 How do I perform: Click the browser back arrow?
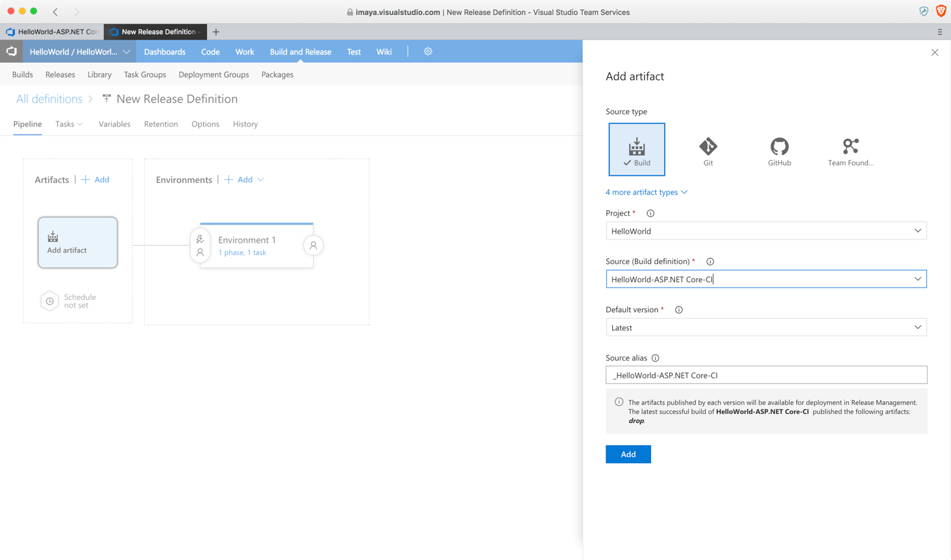[x=56, y=12]
